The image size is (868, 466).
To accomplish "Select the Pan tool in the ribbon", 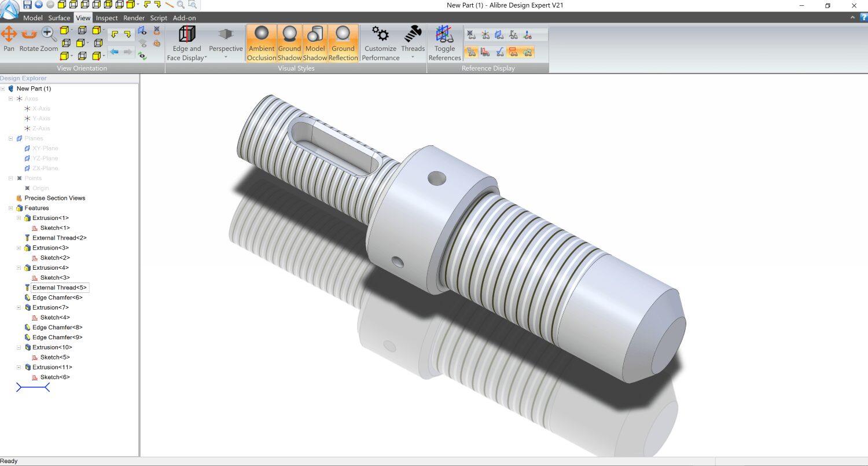I will [x=9, y=39].
